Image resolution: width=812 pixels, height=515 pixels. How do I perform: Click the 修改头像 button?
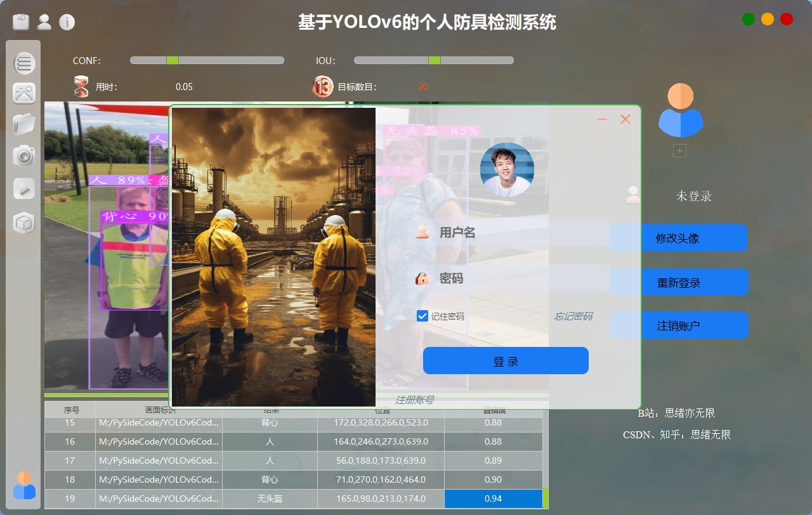[678, 238]
